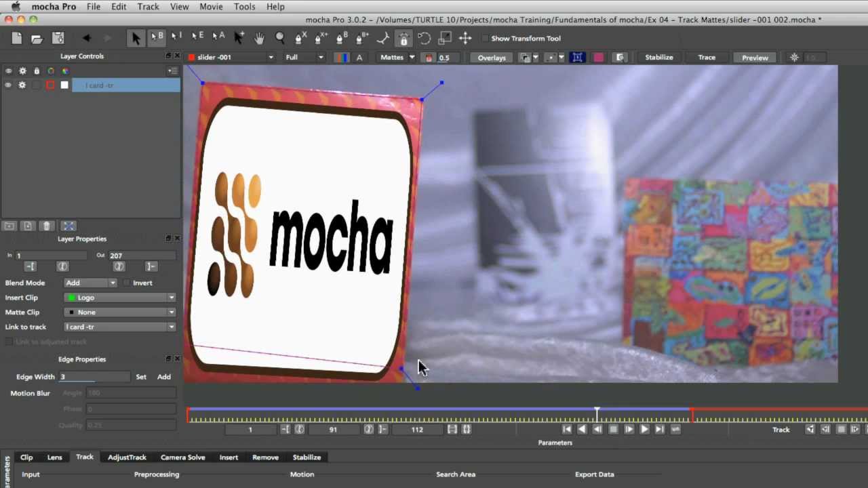Open the Matte Clip None dropdown

coord(120,312)
